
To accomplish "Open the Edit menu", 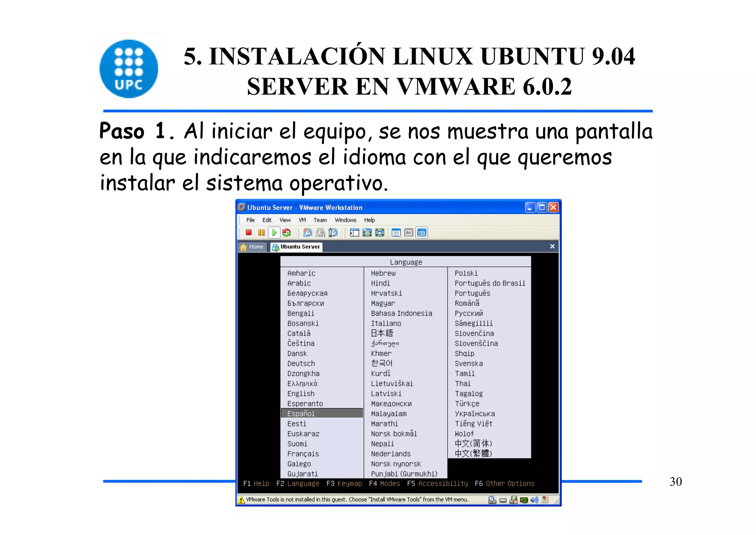I will click(267, 220).
